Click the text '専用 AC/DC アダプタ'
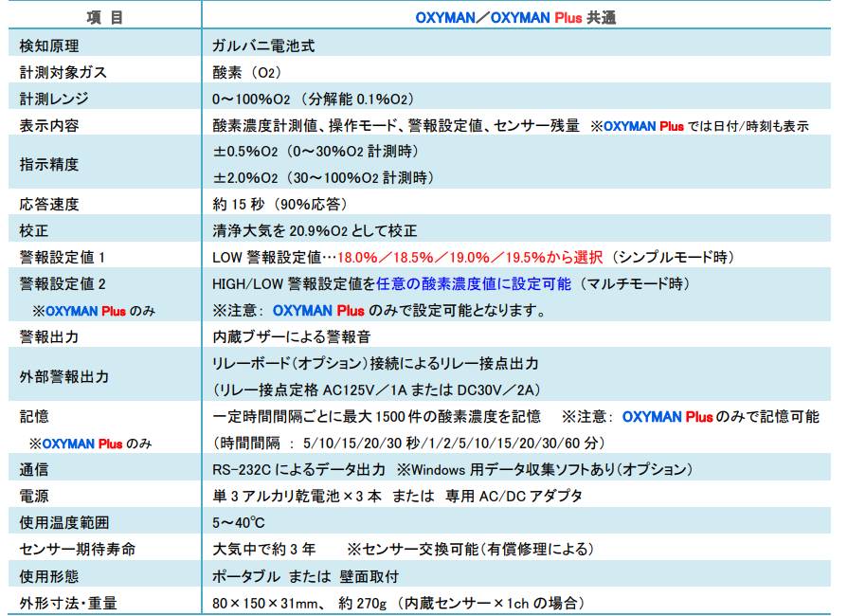This screenshot has width=847, height=616. pyautogui.click(x=514, y=496)
